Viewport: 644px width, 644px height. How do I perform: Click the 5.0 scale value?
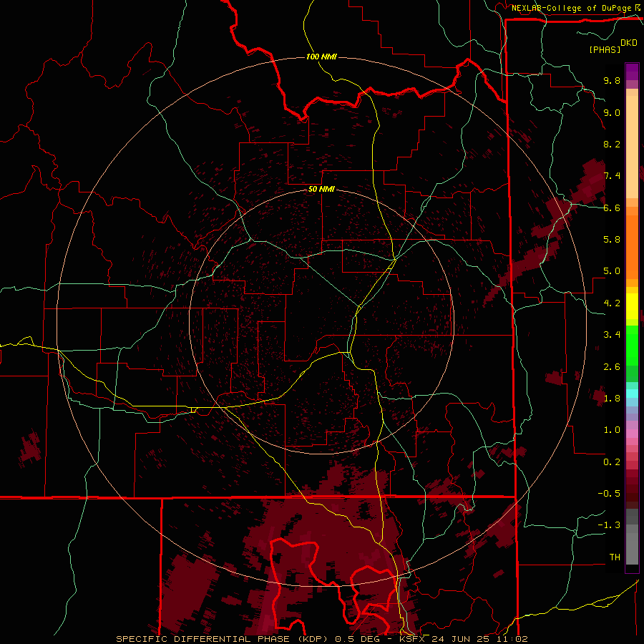tap(612, 271)
